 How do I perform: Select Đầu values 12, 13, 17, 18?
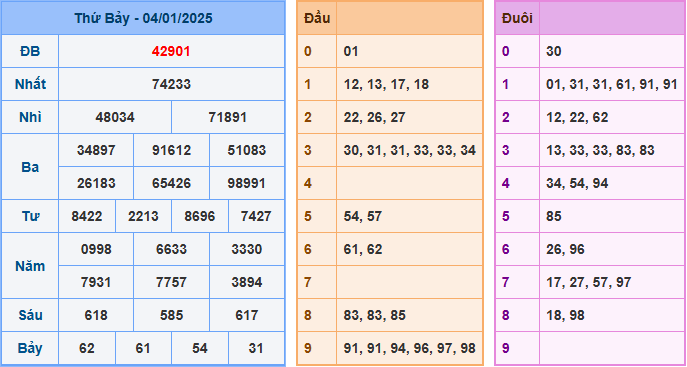[386, 85]
